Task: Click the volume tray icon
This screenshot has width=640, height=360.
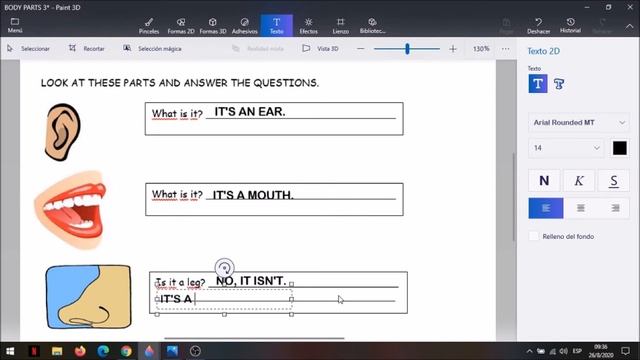Action: 564,351
